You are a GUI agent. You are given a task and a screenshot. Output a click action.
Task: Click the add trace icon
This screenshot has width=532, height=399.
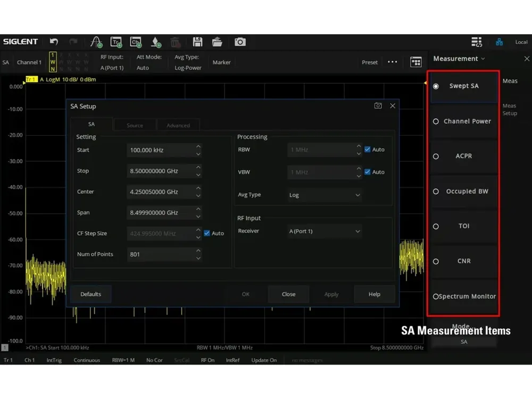[117, 42]
